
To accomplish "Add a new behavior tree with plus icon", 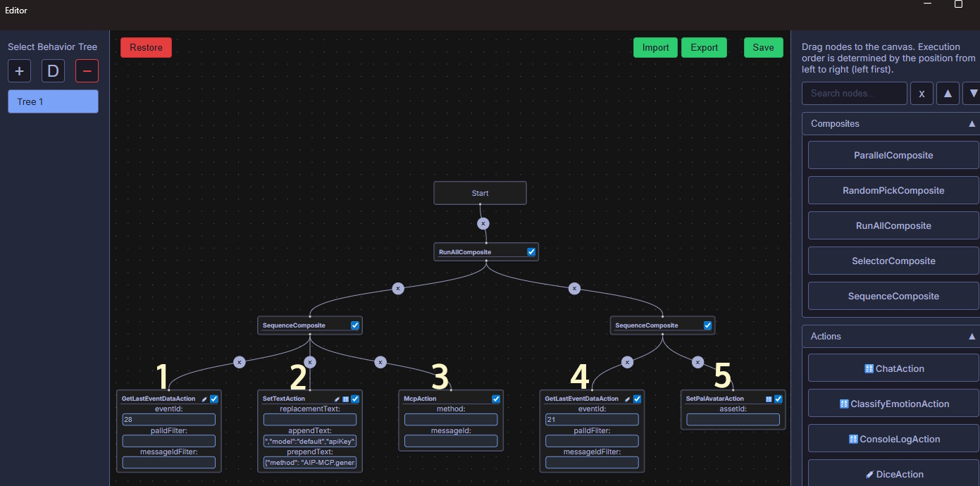I will 19,71.
